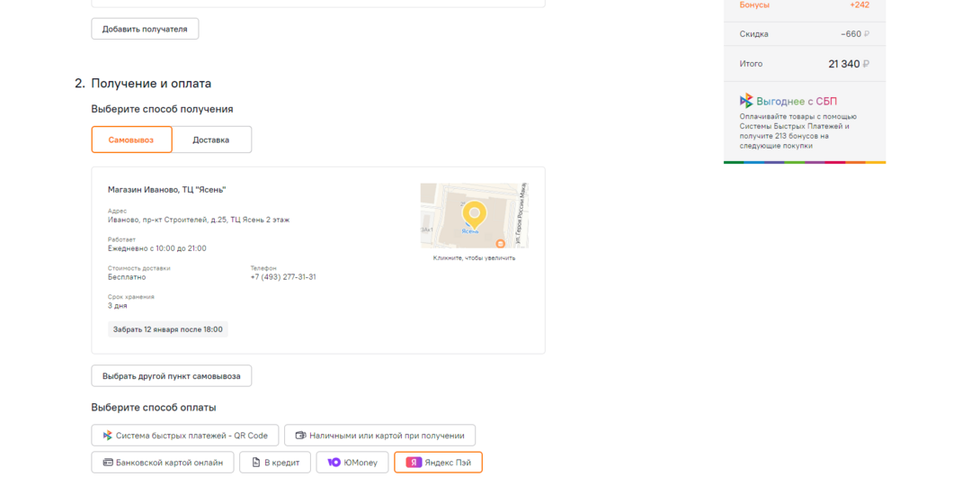Switch to the "Самовывоз" pickup tab

click(131, 139)
